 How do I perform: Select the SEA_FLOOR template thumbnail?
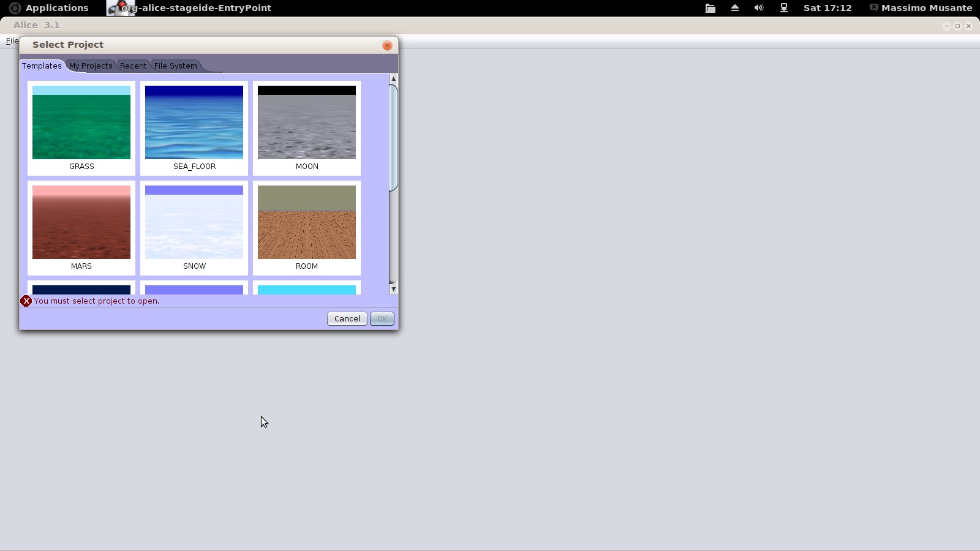(x=194, y=128)
